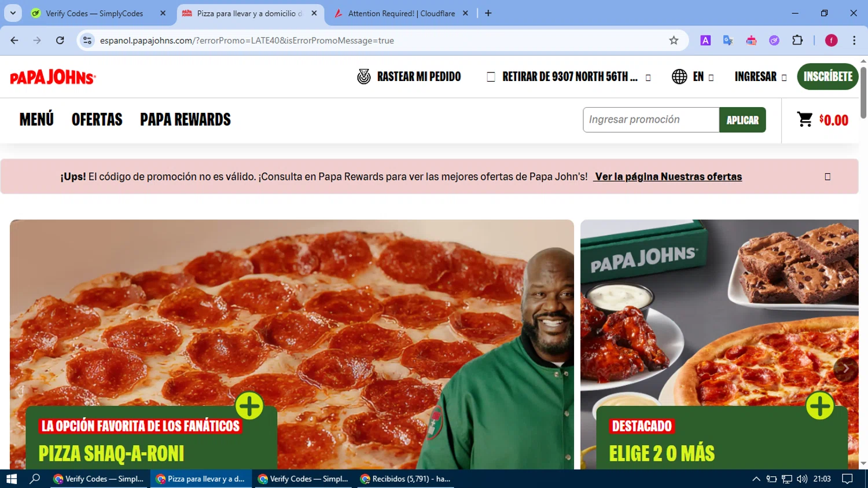The width and height of the screenshot is (868, 488).
Task: Click the Ingresar promoción input field
Action: (651, 120)
